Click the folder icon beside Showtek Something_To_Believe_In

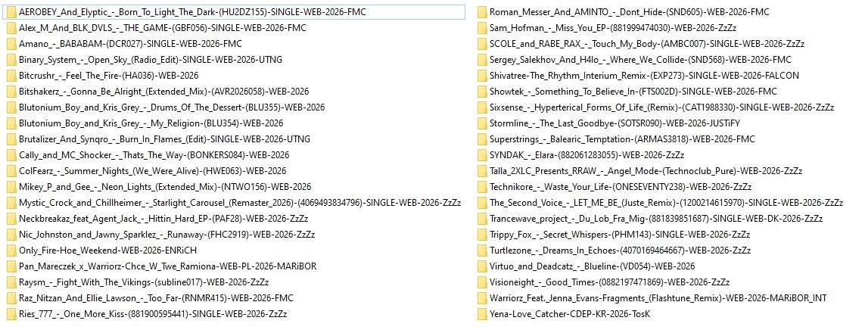(x=482, y=92)
